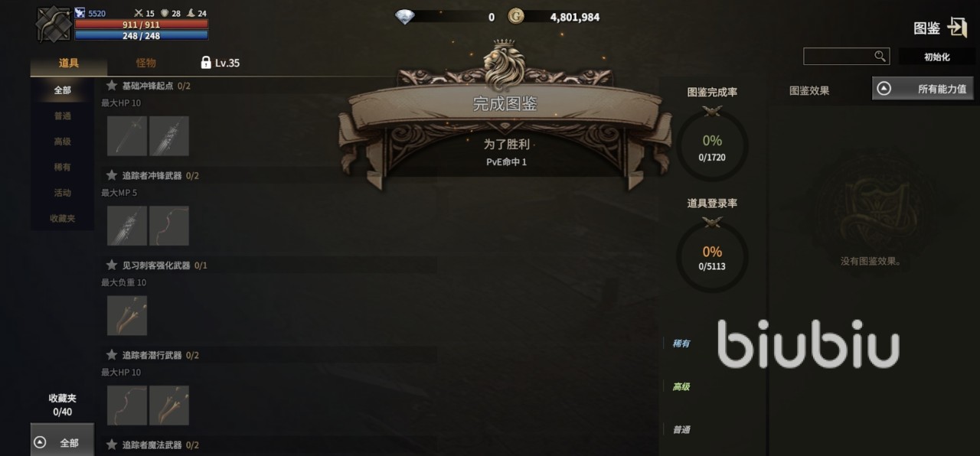Click the 初始化 reset button
The image size is (980, 456).
click(x=936, y=57)
